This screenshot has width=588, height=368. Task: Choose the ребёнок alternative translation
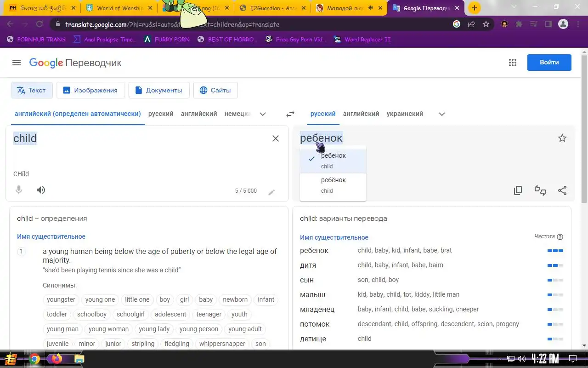click(333, 185)
